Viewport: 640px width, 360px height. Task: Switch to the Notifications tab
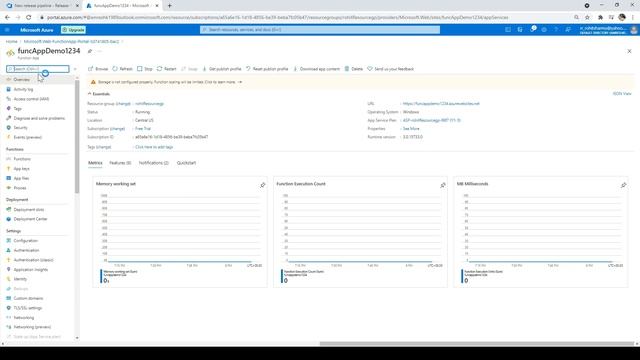tap(153, 163)
